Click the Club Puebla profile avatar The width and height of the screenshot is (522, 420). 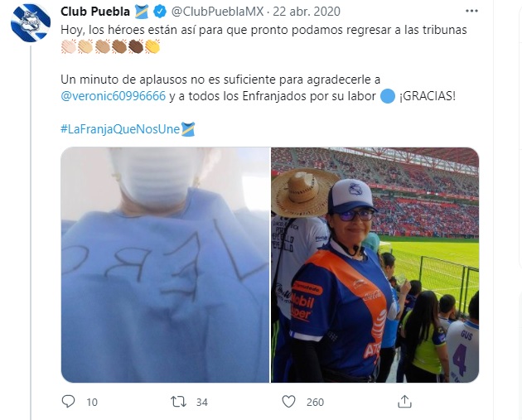(x=31, y=23)
